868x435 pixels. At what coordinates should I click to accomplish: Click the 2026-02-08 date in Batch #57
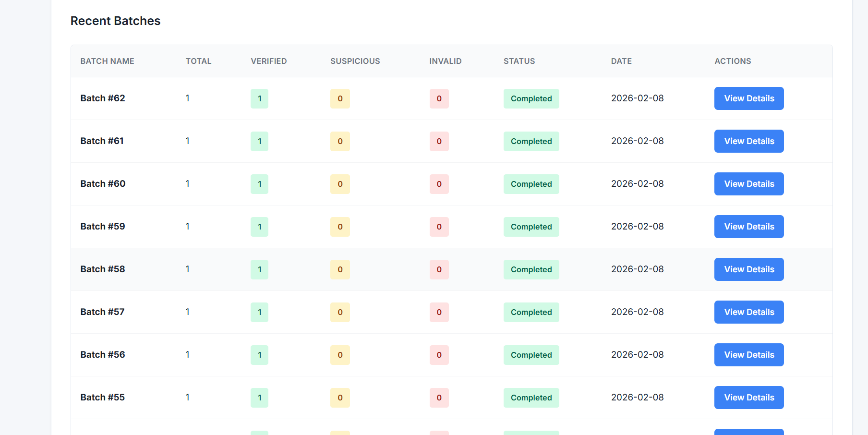tap(637, 312)
